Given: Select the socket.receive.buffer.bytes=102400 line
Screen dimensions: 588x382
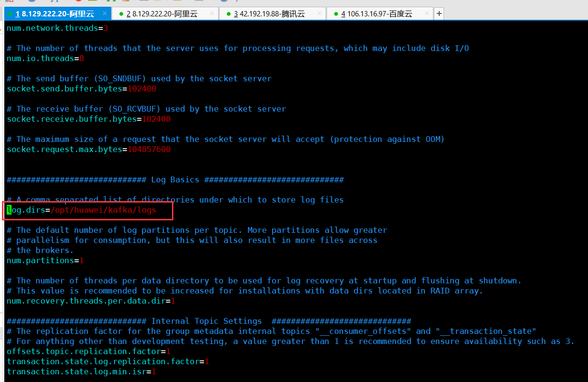Looking at the screenshot, I should coord(89,119).
